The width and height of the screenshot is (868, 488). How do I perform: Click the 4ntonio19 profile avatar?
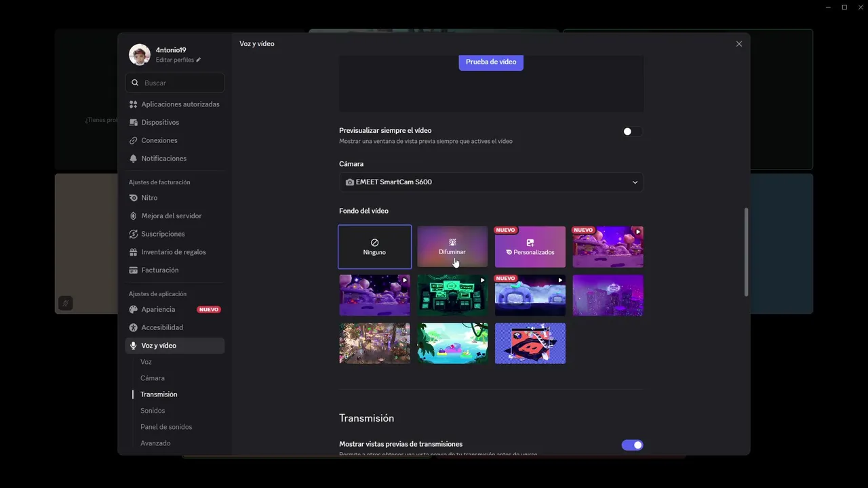pos(140,55)
